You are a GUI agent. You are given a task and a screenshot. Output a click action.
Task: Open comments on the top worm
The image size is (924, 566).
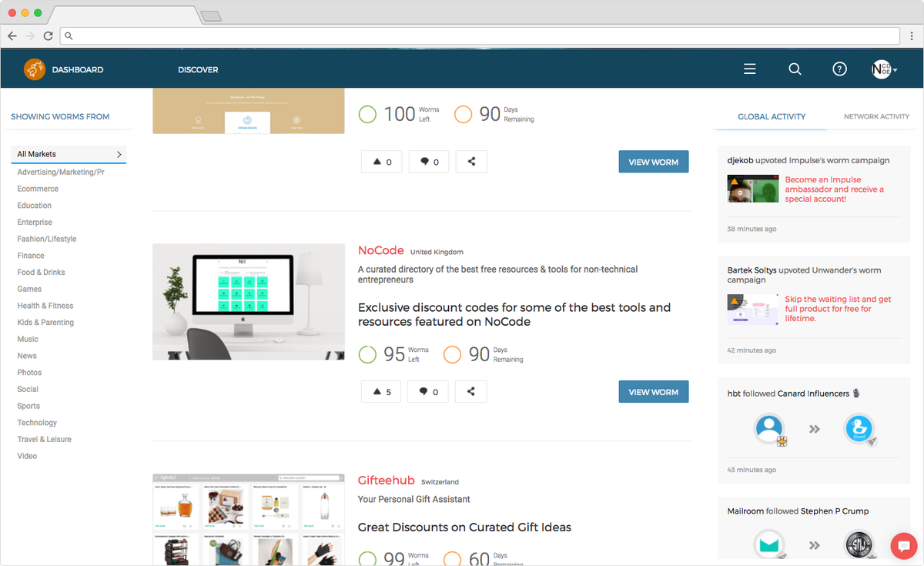click(x=428, y=162)
